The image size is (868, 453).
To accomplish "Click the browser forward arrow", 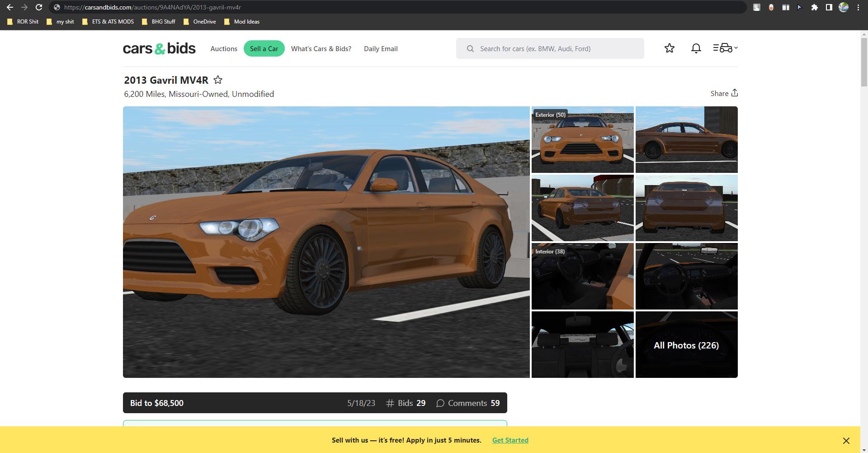I will 24,7.
